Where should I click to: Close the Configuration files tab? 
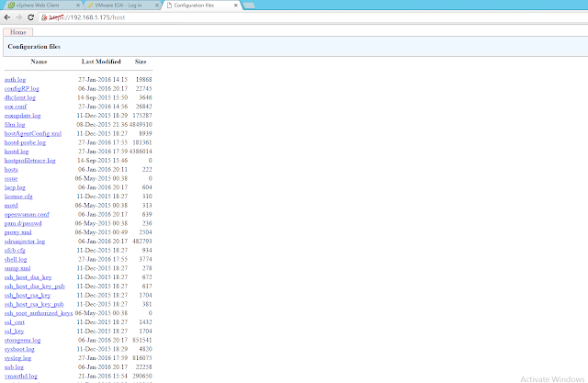pos(236,6)
